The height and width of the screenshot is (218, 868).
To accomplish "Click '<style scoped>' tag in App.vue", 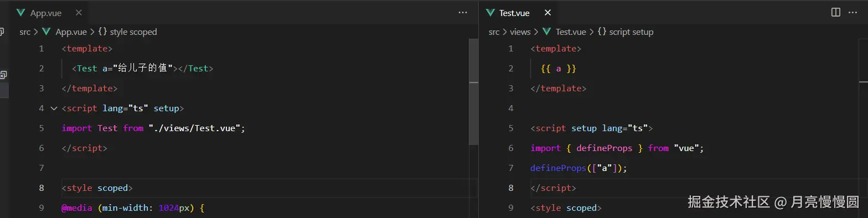I will click(x=97, y=188).
